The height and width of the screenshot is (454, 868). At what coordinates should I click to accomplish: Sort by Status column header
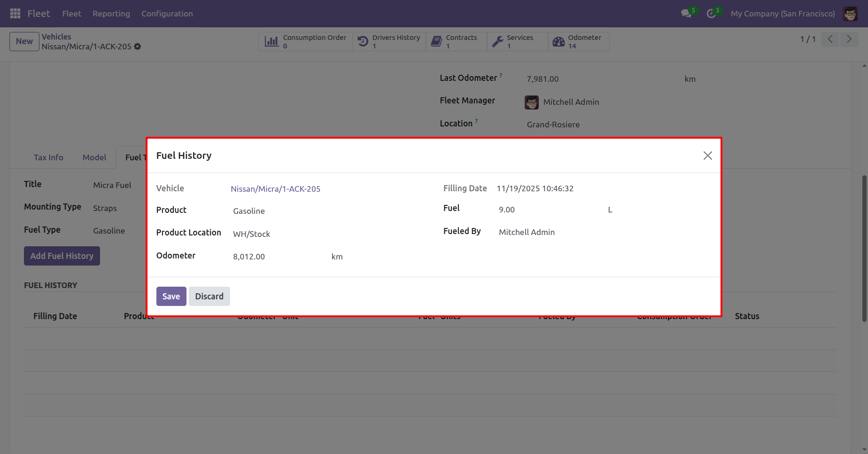click(x=747, y=316)
